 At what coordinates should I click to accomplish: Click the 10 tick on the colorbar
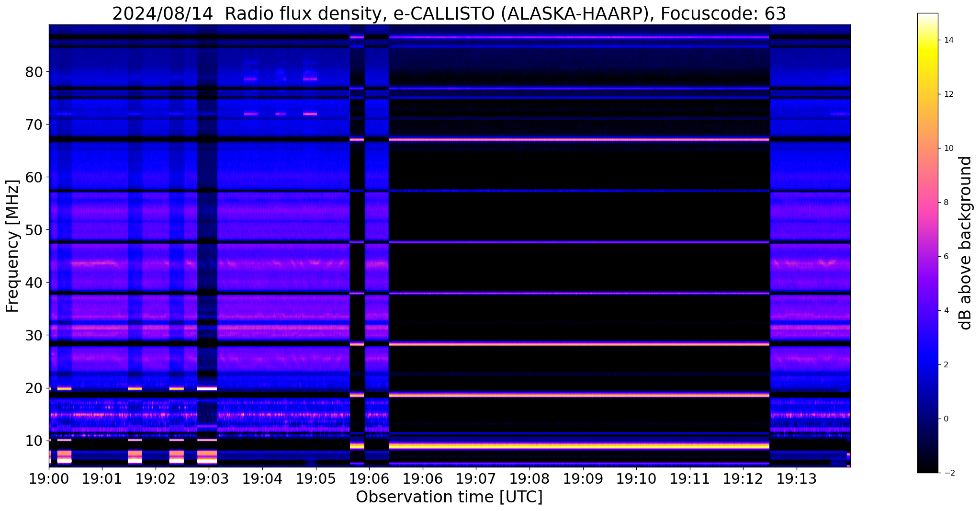[x=947, y=148]
